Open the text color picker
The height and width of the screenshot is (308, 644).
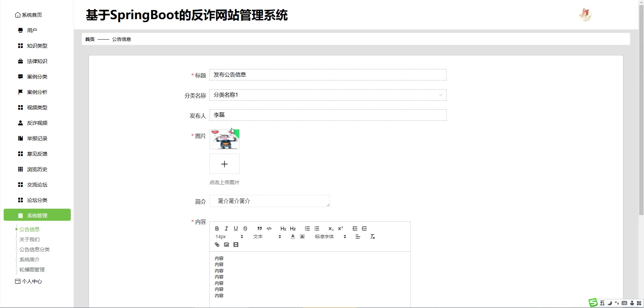(x=293, y=237)
